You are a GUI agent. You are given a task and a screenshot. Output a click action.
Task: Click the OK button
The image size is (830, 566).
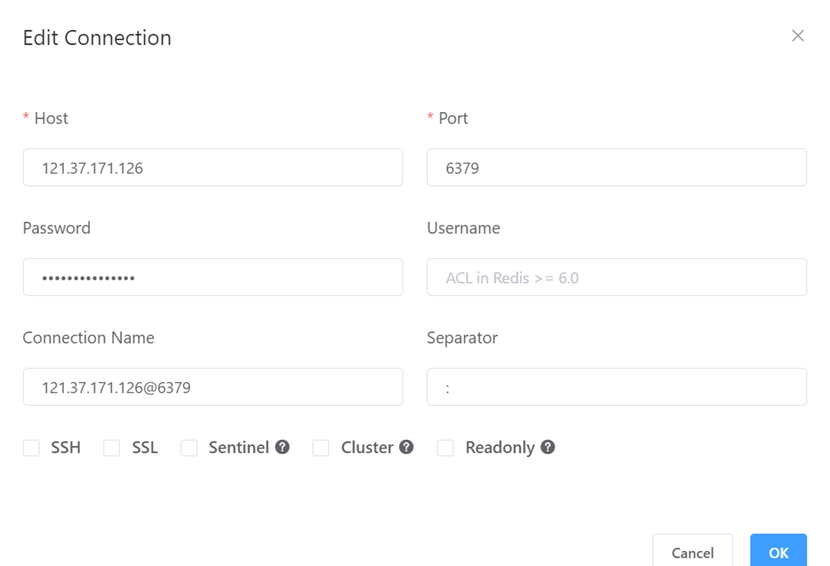[x=778, y=551]
